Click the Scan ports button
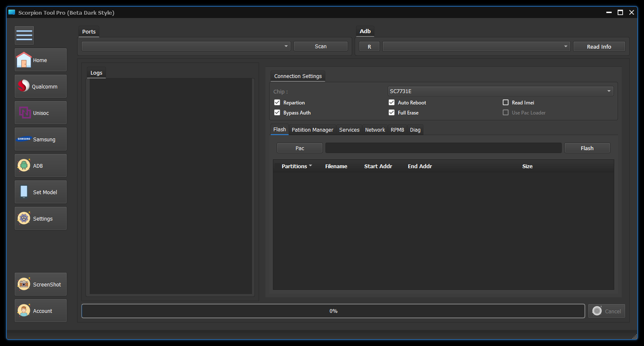 [x=321, y=46]
